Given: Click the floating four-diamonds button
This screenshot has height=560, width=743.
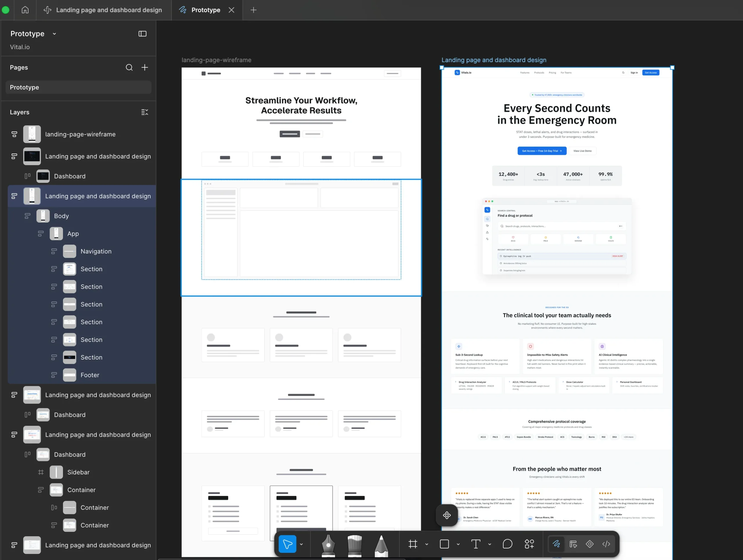Looking at the screenshot, I should pos(447,515).
